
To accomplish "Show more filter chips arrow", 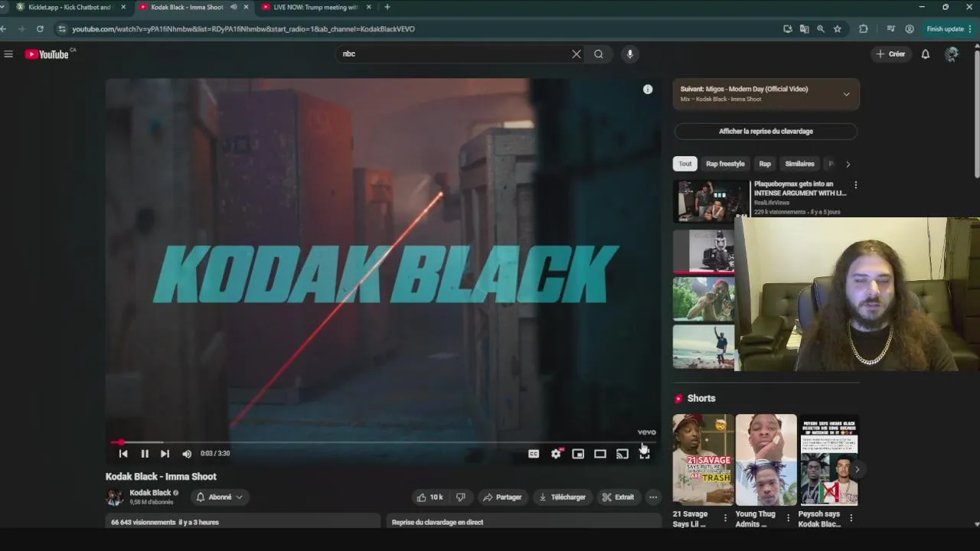I will 848,164.
